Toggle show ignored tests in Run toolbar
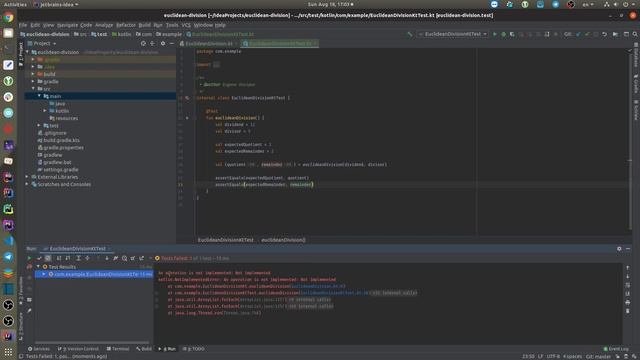Image resolution: width=640 pixels, height=360 pixels. (48, 258)
